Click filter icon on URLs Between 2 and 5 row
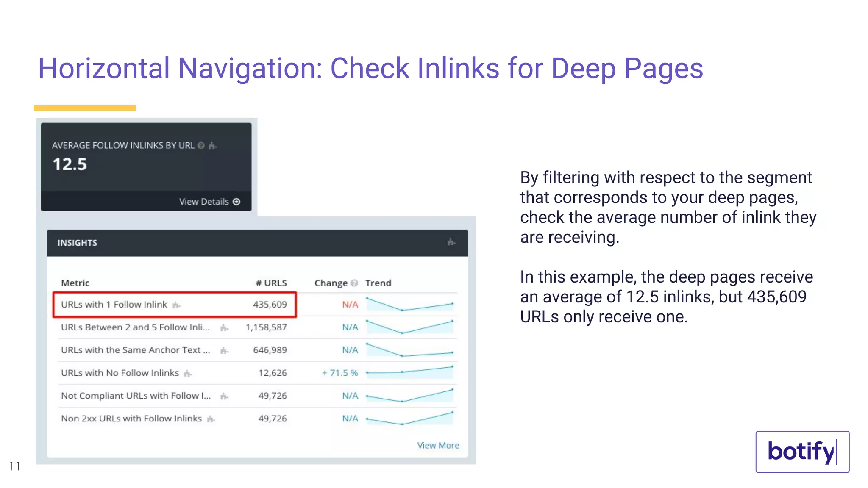Screen dimensions: 868x488 pos(223,327)
